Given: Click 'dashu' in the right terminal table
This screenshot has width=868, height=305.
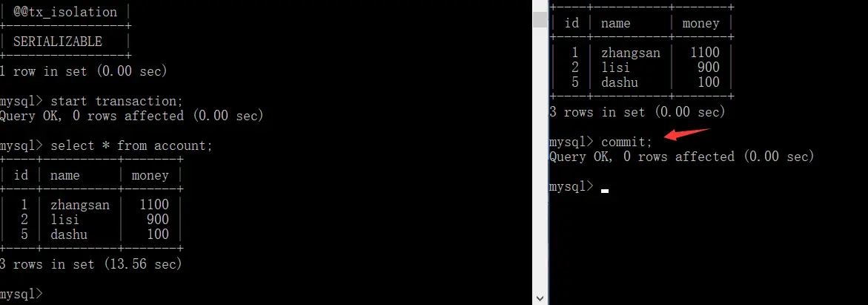Looking at the screenshot, I should click(x=620, y=82).
